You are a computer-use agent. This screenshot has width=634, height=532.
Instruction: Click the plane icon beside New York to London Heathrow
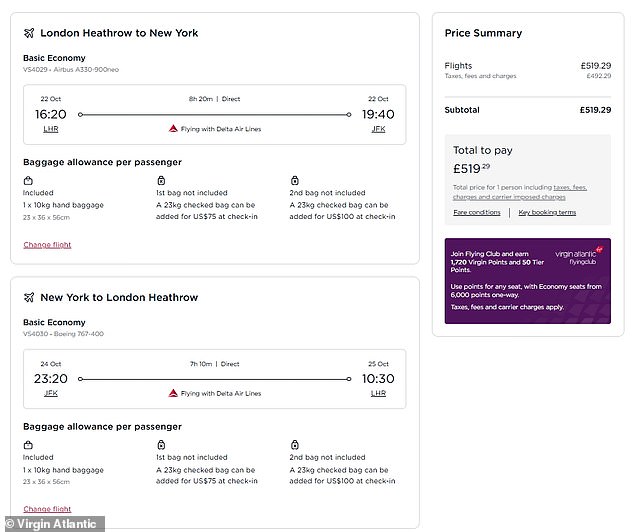click(x=29, y=298)
